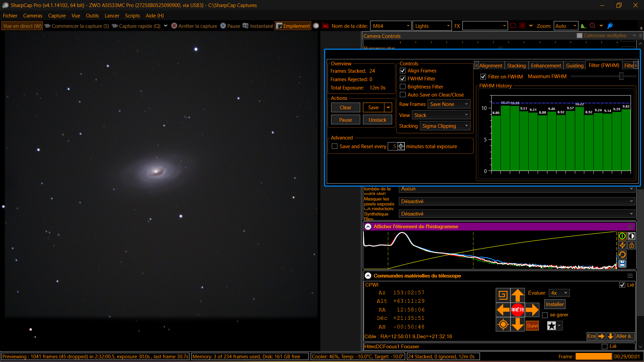
Task: Click the Instantané snapshot toolbar button
Action: (x=258, y=26)
